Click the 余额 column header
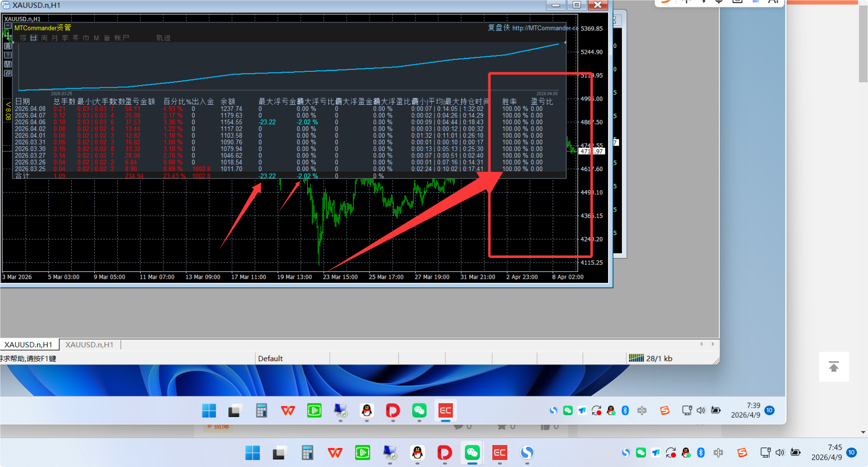 point(228,102)
